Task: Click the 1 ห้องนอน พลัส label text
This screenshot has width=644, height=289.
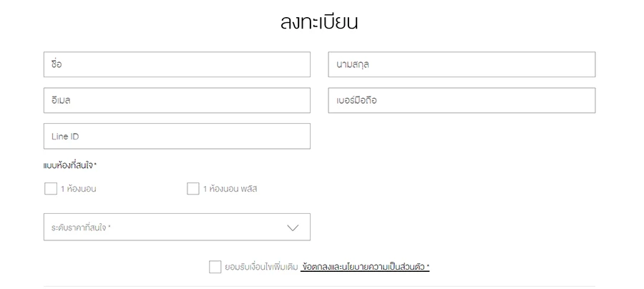Action: coord(230,189)
